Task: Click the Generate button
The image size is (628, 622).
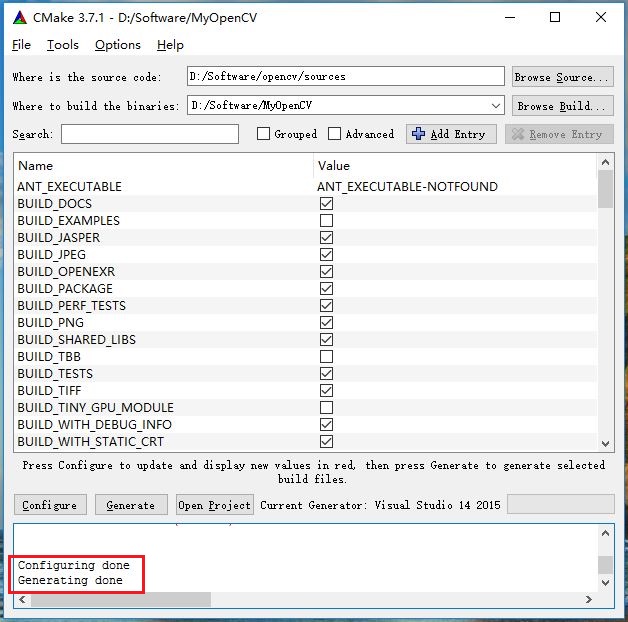Action: point(131,505)
